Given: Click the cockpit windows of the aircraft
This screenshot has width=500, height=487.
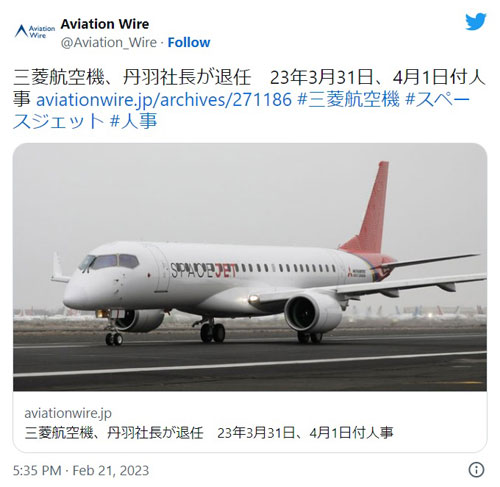Looking at the screenshot, I should pyautogui.click(x=109, y=262).
